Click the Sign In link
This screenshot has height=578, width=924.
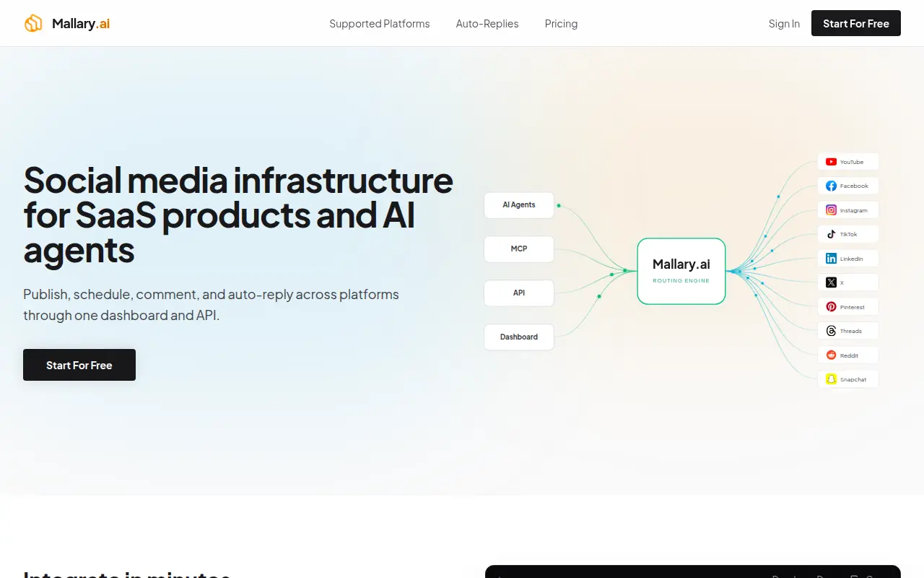(x=784, y=24)
